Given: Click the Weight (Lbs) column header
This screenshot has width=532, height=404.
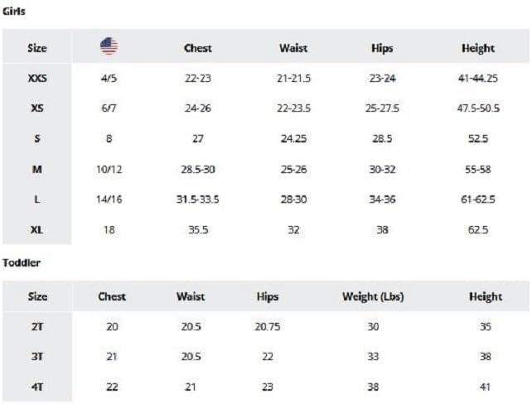Looking at the screenshot, I should click(x=373, y=296).
